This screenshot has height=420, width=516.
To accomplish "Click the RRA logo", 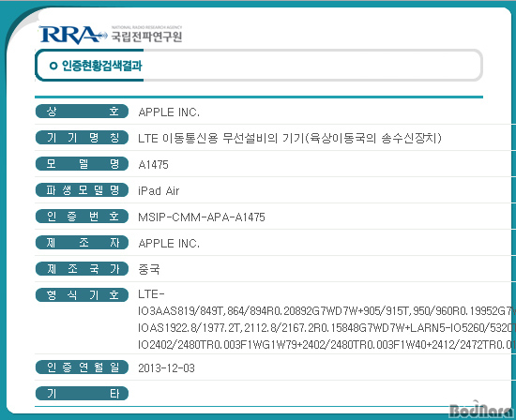I will [73, 35].
